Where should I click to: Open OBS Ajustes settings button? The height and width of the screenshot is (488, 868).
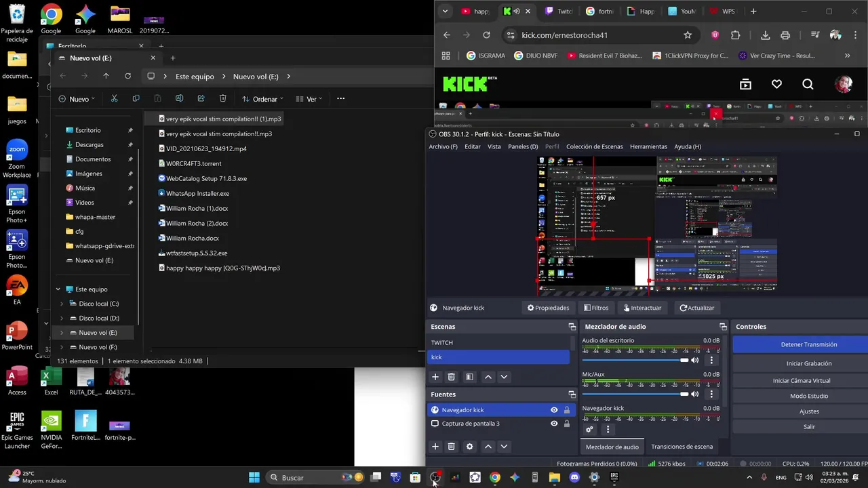coord(809,411)
